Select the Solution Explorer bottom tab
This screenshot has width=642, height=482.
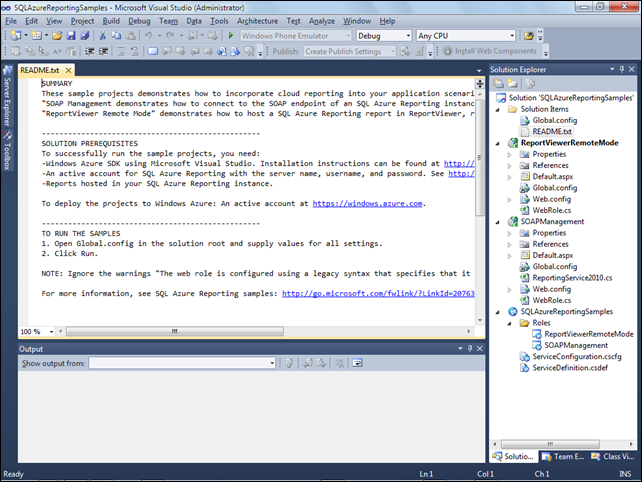[514, 456]
